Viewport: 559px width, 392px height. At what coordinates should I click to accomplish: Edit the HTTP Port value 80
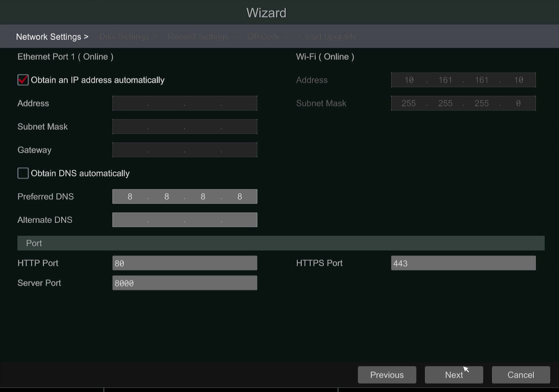[185, 263]
